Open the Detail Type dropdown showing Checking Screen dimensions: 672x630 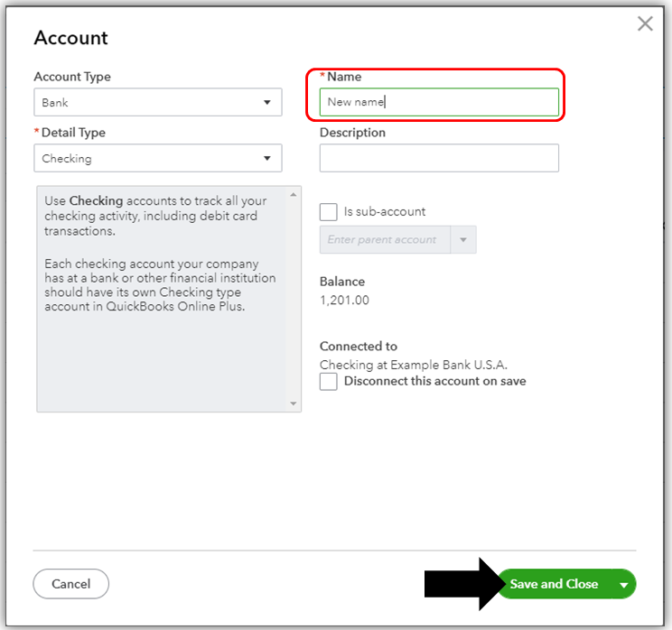point(158,159)
